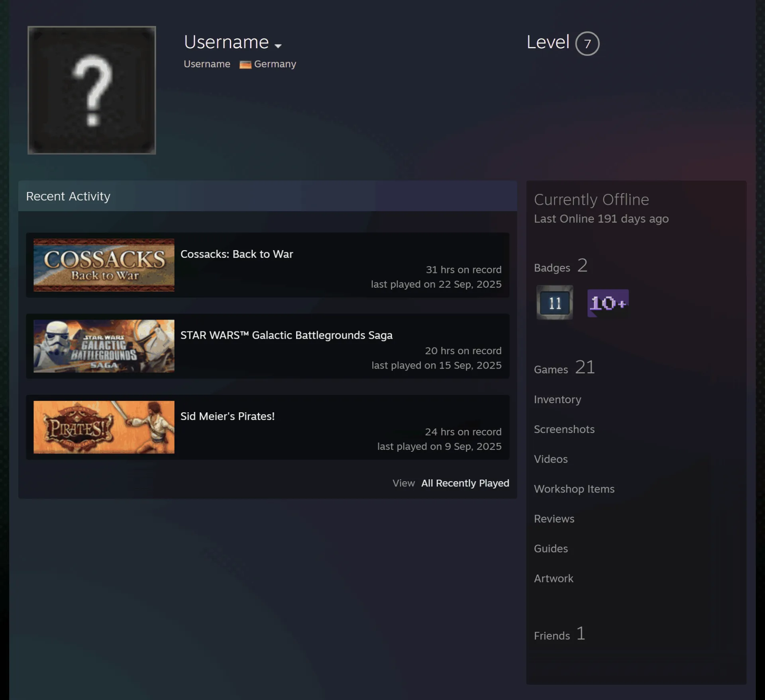Screen dimensions: 765x700
Task: Click the Cossacks: Back to War title
Action: point(237,254)
